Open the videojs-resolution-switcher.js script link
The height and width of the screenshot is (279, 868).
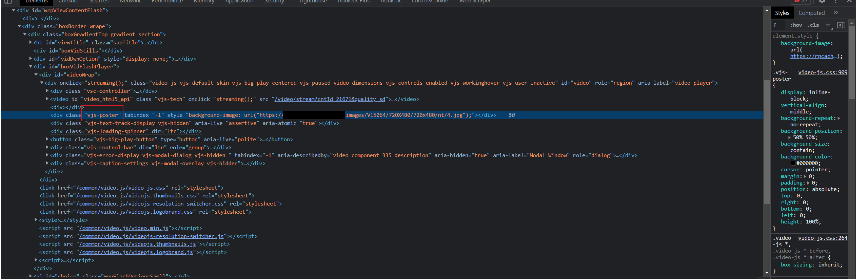pos(152,236)
